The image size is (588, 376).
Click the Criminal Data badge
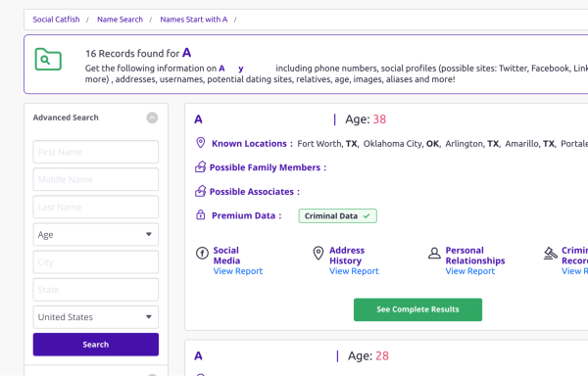337,215
